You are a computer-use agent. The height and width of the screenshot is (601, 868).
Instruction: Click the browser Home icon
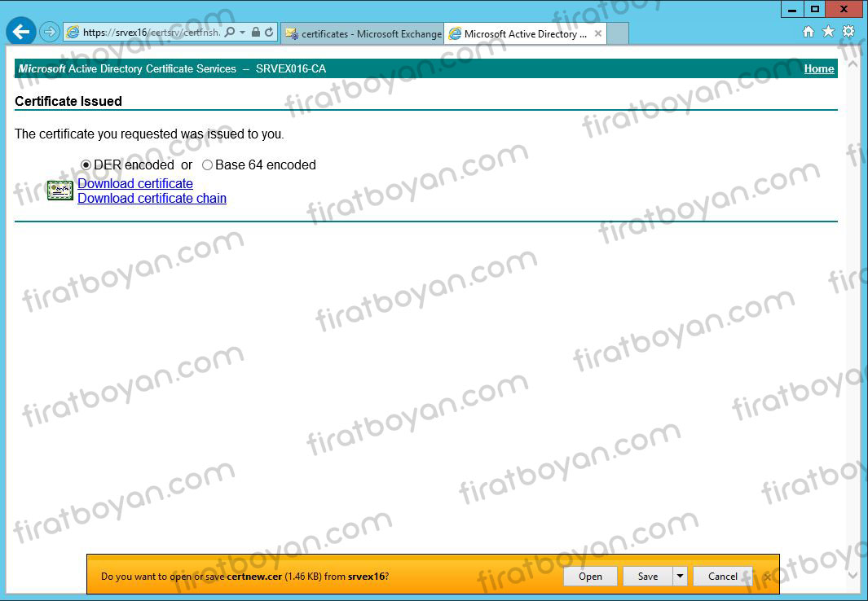coord(809,32)
